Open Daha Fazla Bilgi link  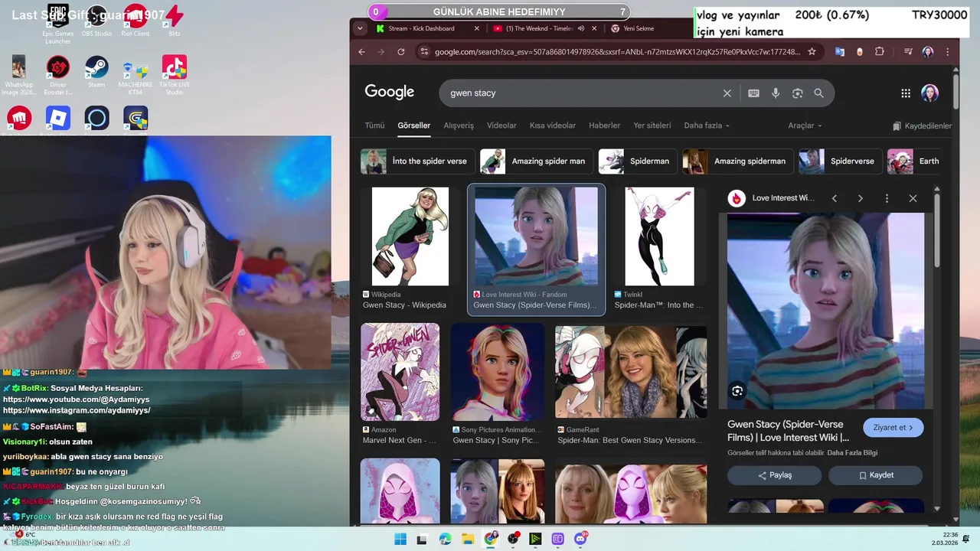coord(852,453)
